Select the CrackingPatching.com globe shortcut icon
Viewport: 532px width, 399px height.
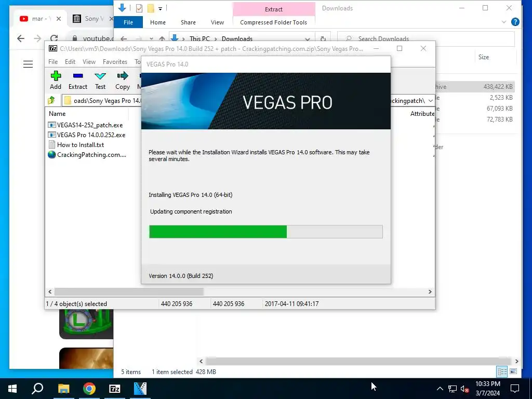(x=51, y=155)
